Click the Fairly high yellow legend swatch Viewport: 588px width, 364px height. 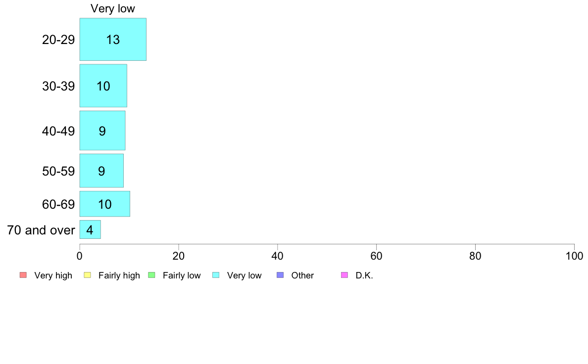pyautogui.click(x=88, y=275)
